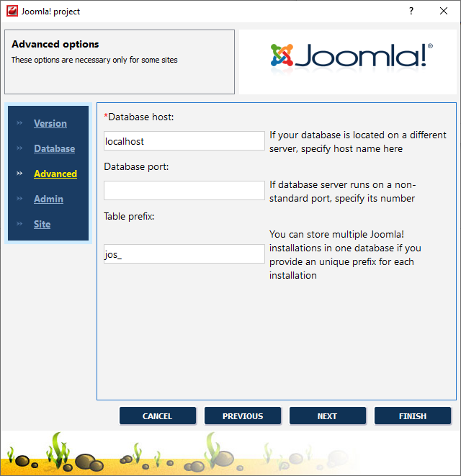Open the Version step in sidebar
This screenshot has height=476, width=461.
tap(50, 124)
